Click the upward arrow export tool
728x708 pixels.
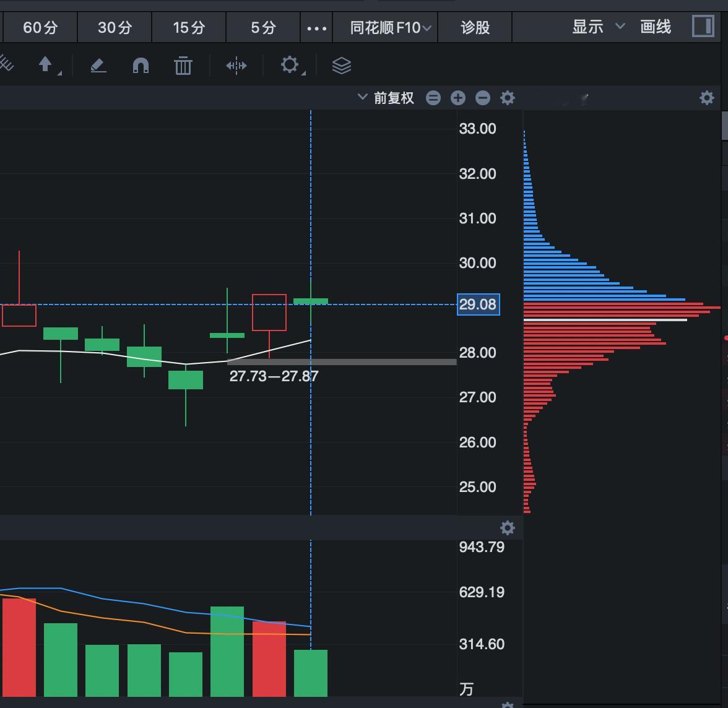click(46, 65)
